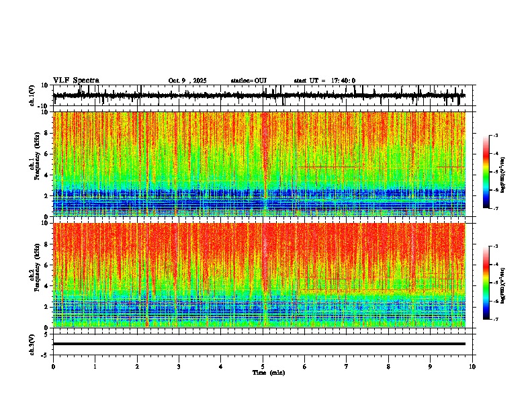Click time axis tick label "3"

[x=179, y=367]
